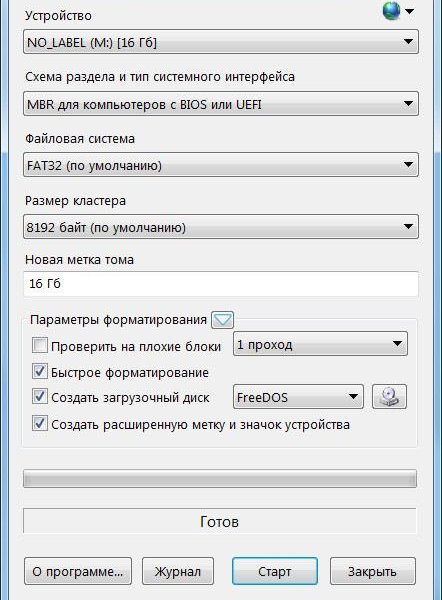
Task: Click the disk image selection icon
Action: (389, 397)
